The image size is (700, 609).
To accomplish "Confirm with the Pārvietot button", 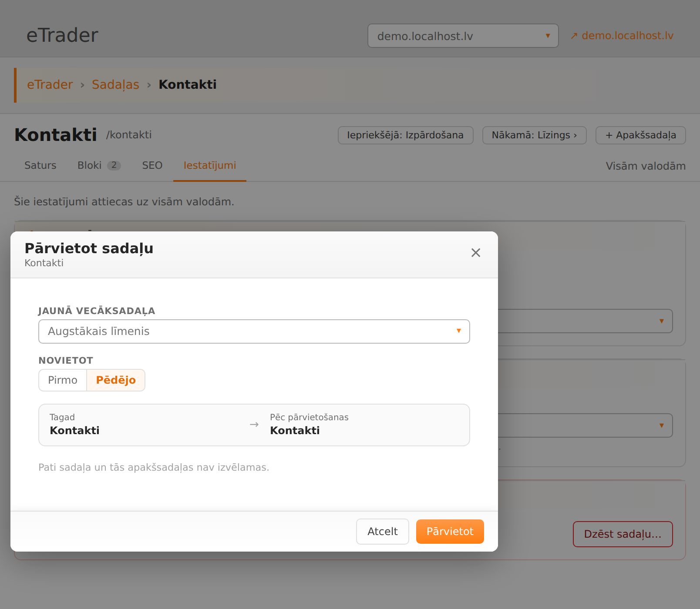I will pos(450,532).
